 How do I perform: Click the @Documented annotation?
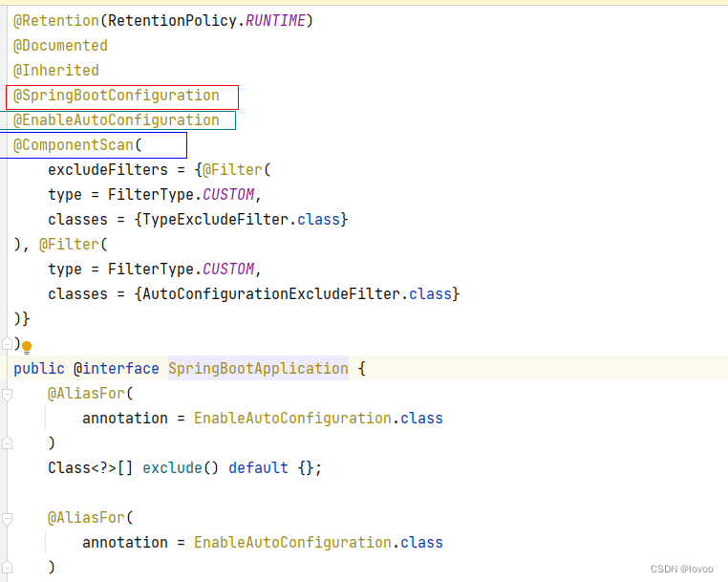60,46
